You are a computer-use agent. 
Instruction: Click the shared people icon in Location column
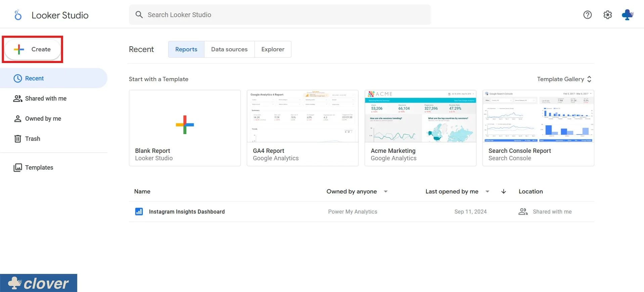coord(523,212)
